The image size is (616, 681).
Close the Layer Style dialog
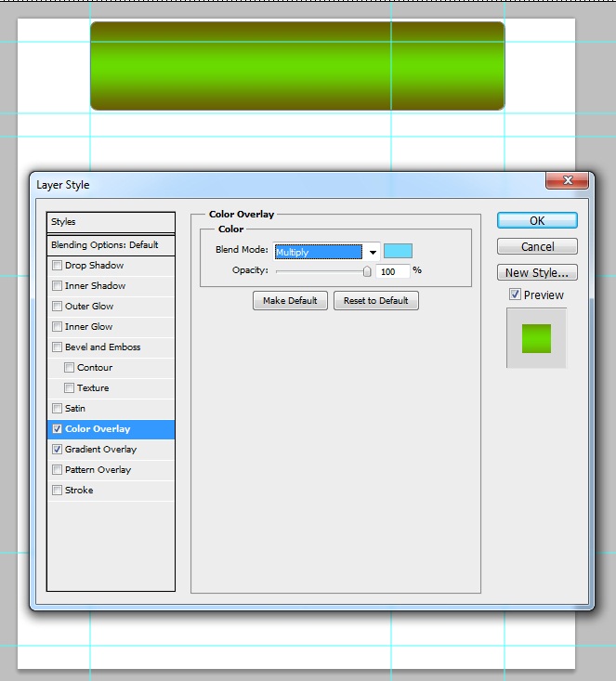click(567, 180)
